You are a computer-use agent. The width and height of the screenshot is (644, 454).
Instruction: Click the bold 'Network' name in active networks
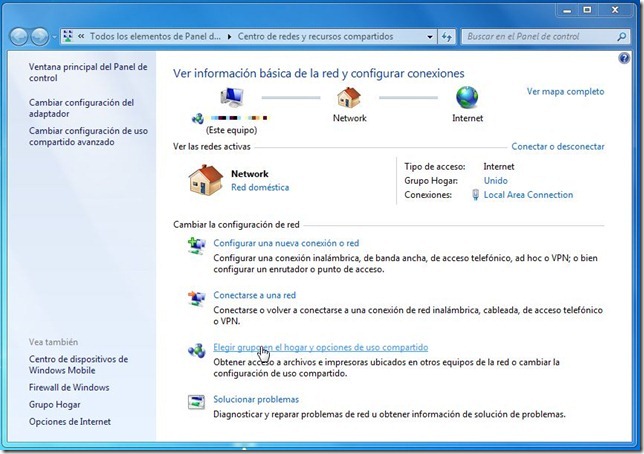pyautogui.click(x=250, y=174)
